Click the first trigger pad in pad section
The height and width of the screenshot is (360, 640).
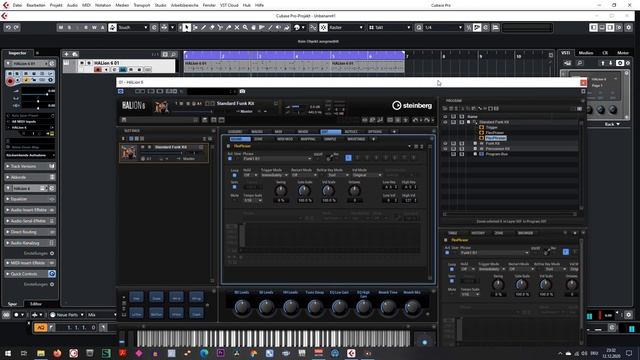pos(136,298)
